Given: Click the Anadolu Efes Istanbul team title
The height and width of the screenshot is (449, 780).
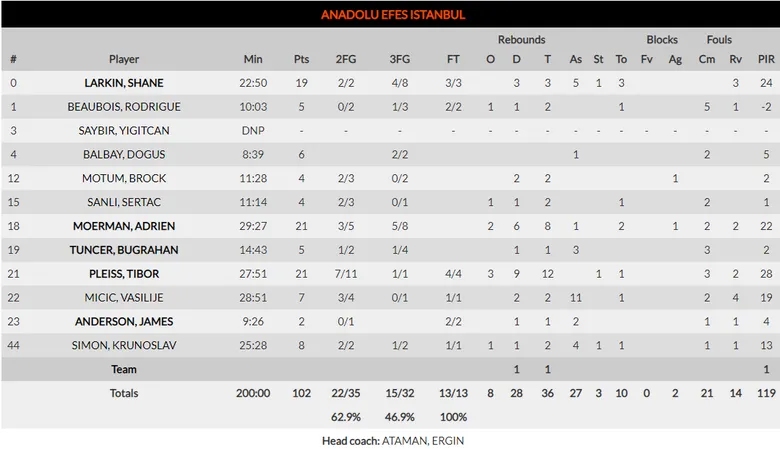Looking at the screenshot, I should [x=392, y=15].
